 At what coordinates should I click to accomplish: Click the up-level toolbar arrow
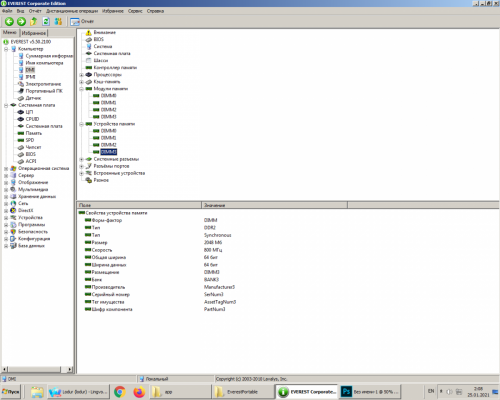[33, 22]
